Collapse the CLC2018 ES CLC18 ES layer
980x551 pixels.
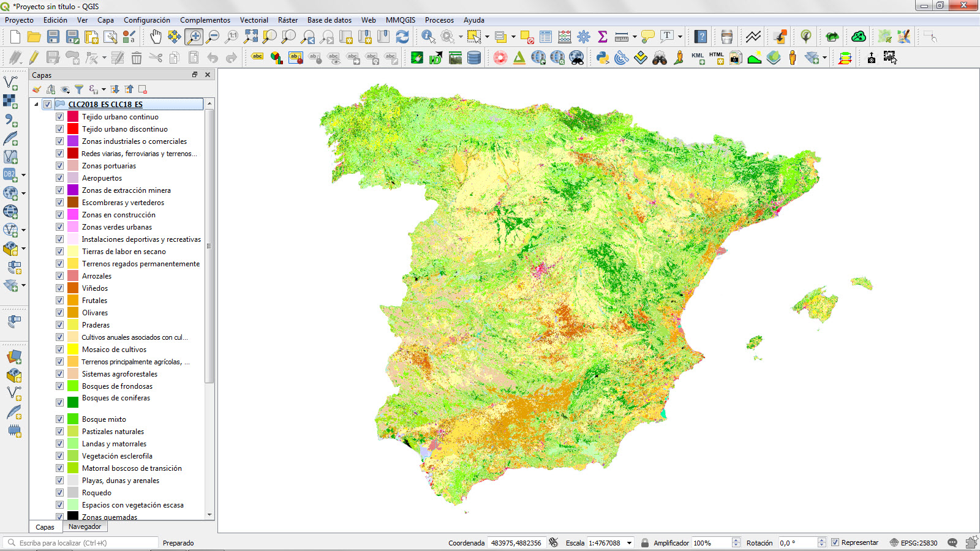click(36, 103)
